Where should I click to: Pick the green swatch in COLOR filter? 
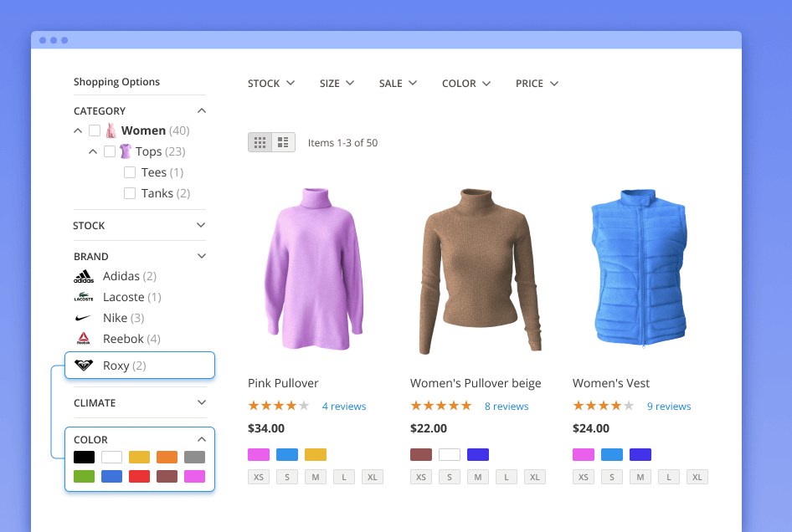coord(84,476)
